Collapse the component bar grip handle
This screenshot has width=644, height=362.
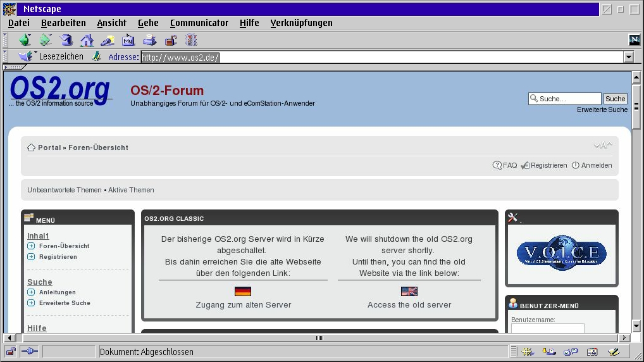514,352
